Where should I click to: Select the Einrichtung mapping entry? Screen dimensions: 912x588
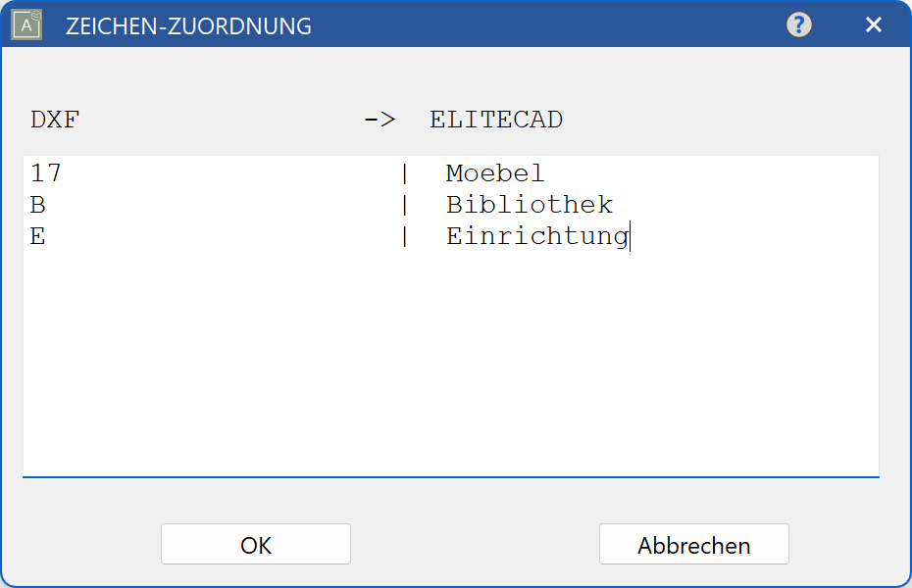537,235
